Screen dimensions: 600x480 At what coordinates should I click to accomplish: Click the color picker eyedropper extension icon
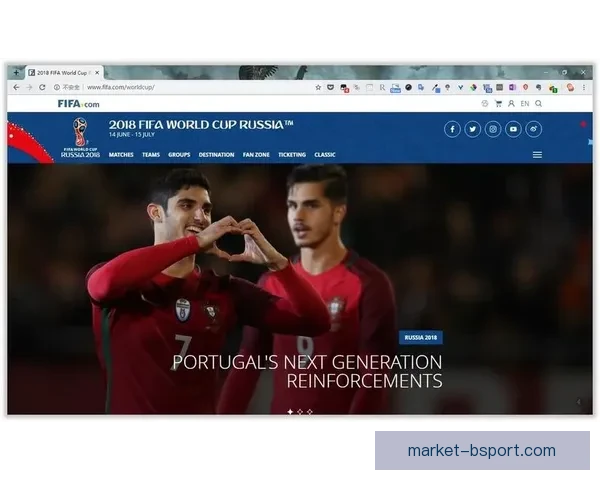436,88
